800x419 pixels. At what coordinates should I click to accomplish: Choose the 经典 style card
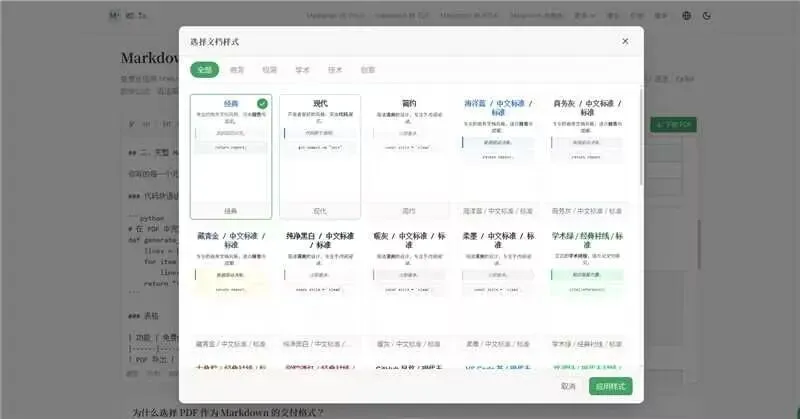pyautogui.click(x=231, y=157)
